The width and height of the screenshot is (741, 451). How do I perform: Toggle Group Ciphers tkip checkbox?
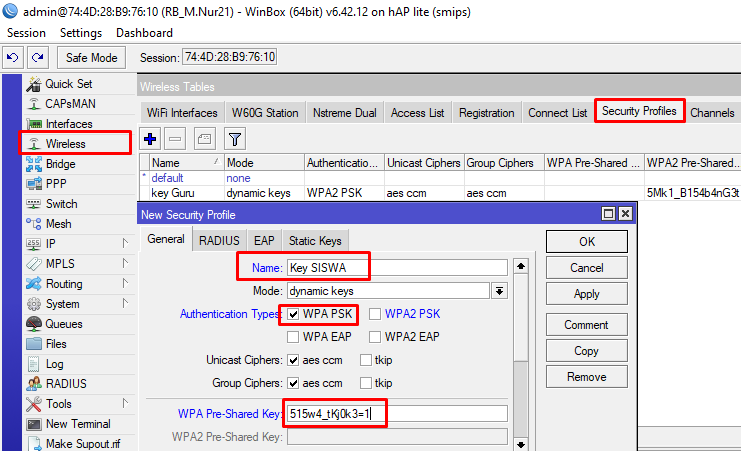pyautogui.click(x=366, y=383)
